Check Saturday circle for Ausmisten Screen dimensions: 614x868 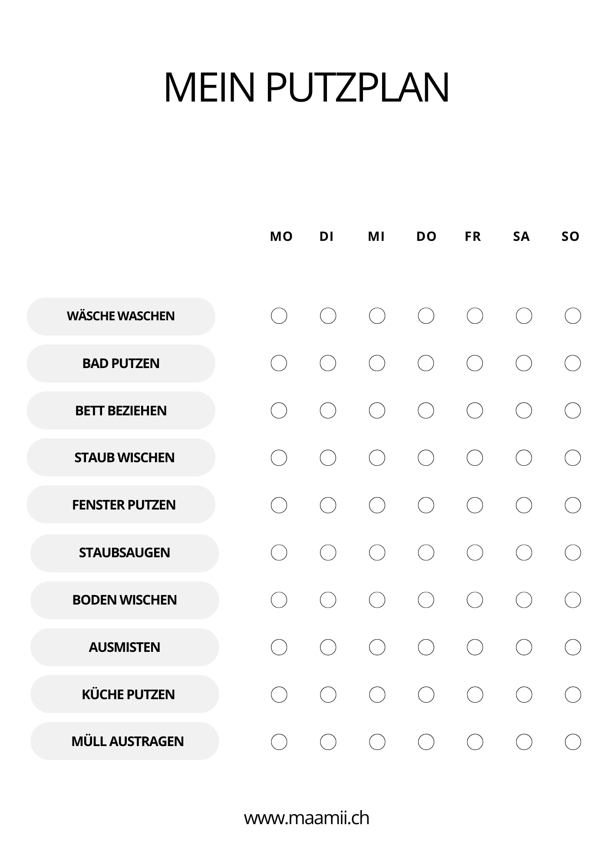(524, 647)
